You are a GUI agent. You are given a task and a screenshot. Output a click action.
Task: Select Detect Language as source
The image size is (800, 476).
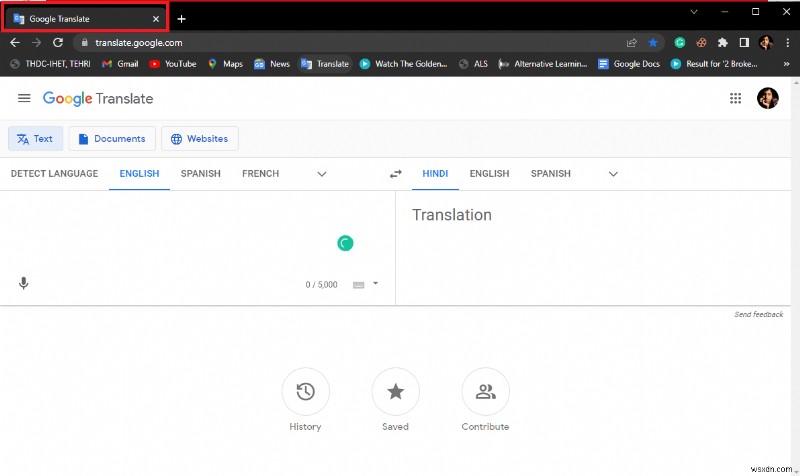[55, 173]
